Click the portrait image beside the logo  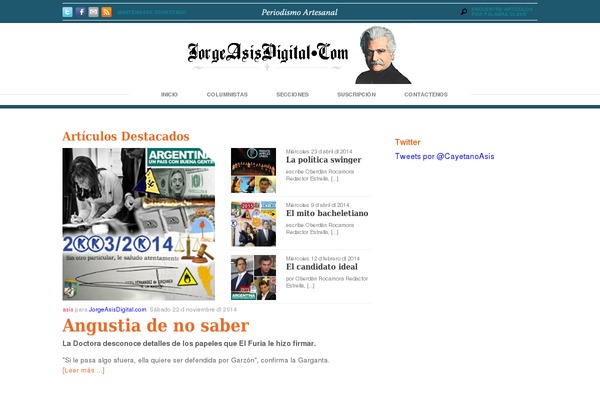tap(383, 55)
